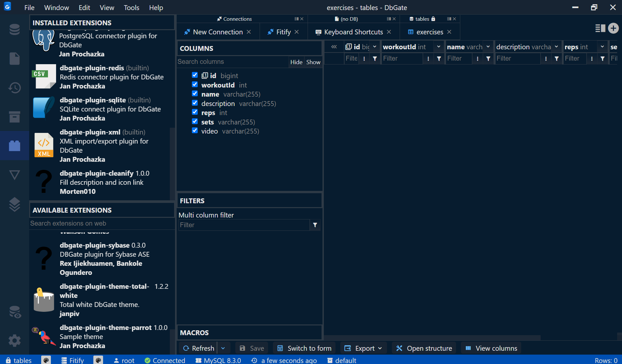Collapse the MACROS panel header
622x364 pixels.
tap(249, 333)
